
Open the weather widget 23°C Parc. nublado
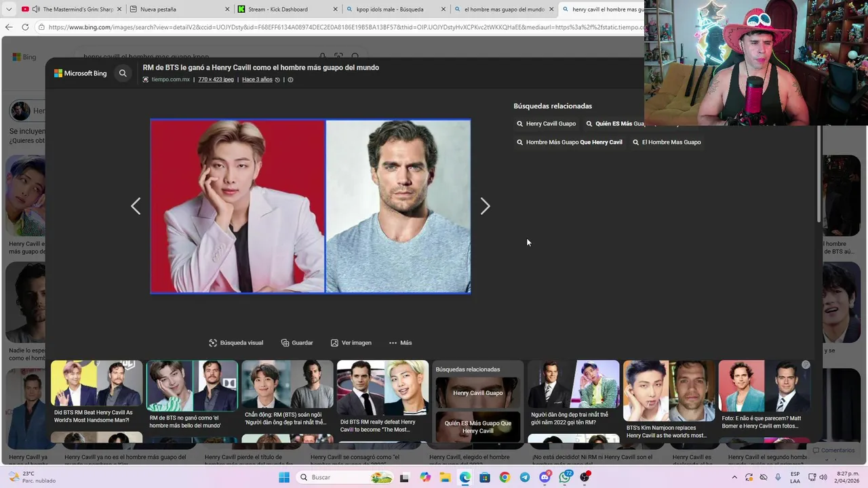(33, 477)
